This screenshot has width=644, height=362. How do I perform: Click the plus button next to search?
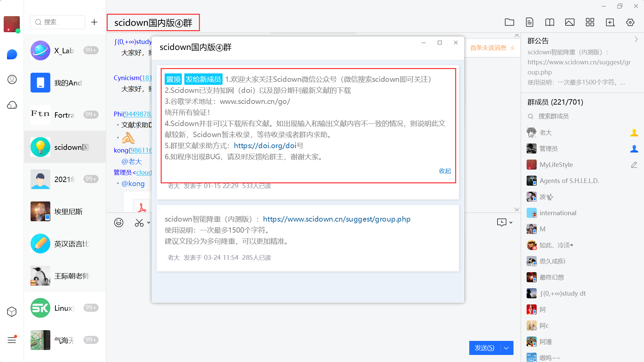(94, 22)
